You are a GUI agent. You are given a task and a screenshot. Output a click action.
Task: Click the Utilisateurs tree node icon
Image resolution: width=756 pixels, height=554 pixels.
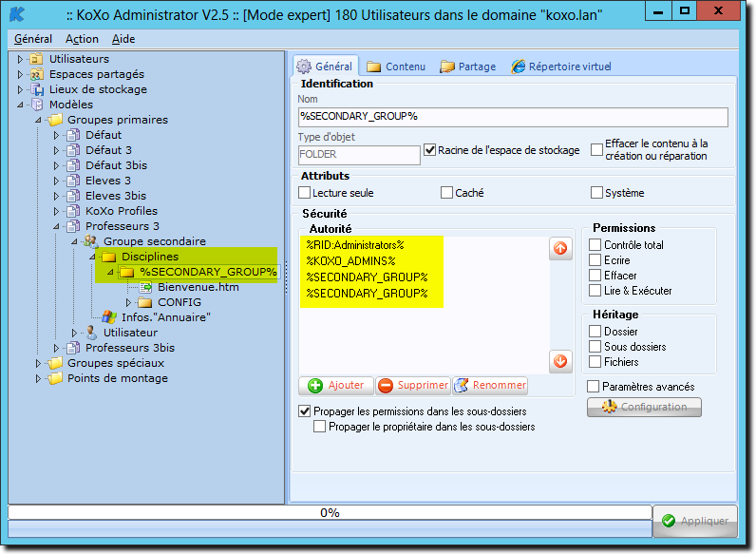coord(36,59)
